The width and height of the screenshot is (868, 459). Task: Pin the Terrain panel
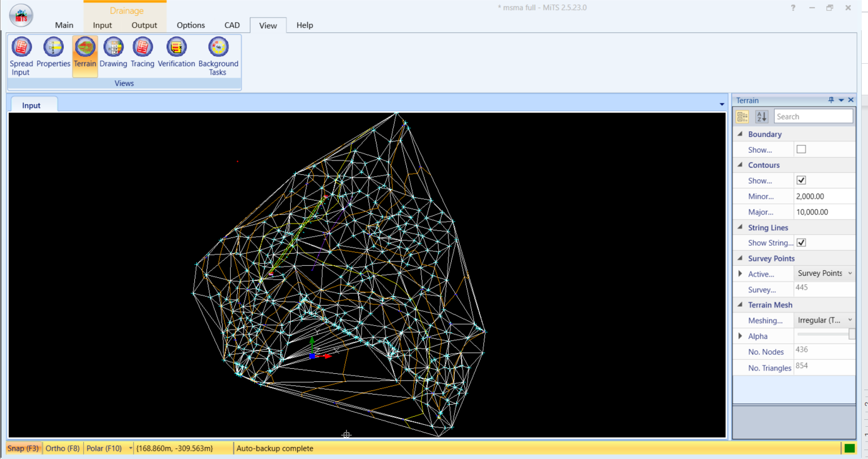(x=831, y=100)
